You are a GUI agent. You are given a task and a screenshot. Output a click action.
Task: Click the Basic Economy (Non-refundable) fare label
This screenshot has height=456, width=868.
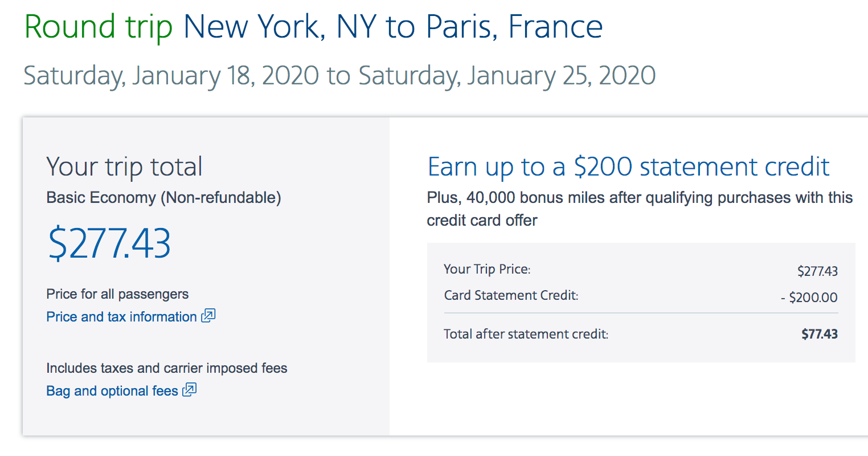[163, 198]
